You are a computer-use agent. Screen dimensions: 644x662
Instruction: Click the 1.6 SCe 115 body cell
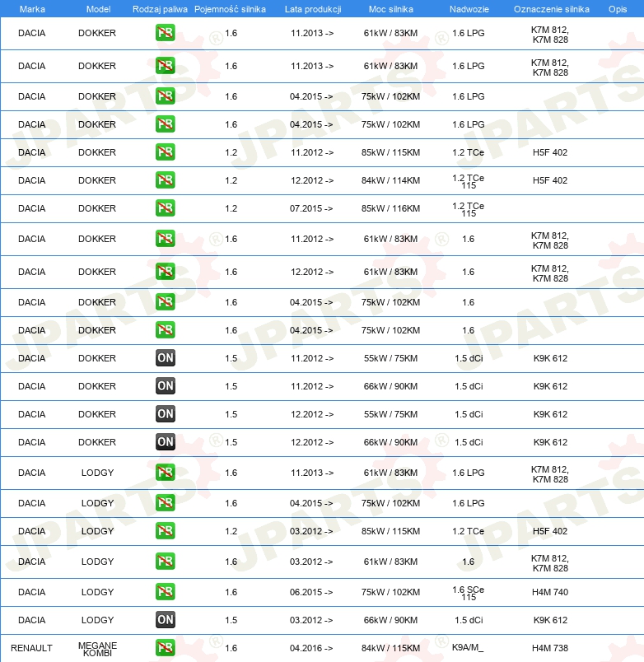[x=469, y=593]
